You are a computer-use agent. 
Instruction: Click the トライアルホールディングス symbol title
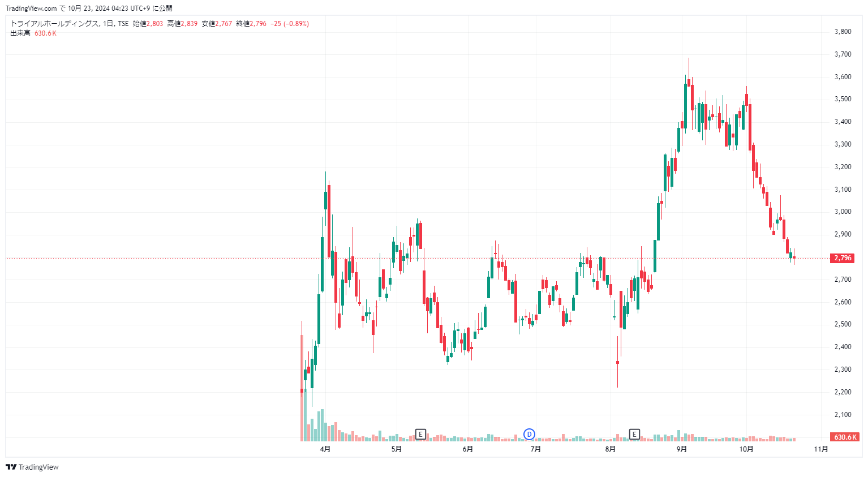tap(54, 24)
